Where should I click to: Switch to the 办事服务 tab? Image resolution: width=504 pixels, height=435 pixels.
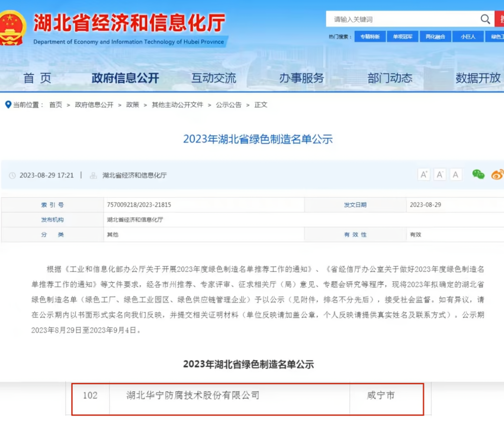coord(301,78)
